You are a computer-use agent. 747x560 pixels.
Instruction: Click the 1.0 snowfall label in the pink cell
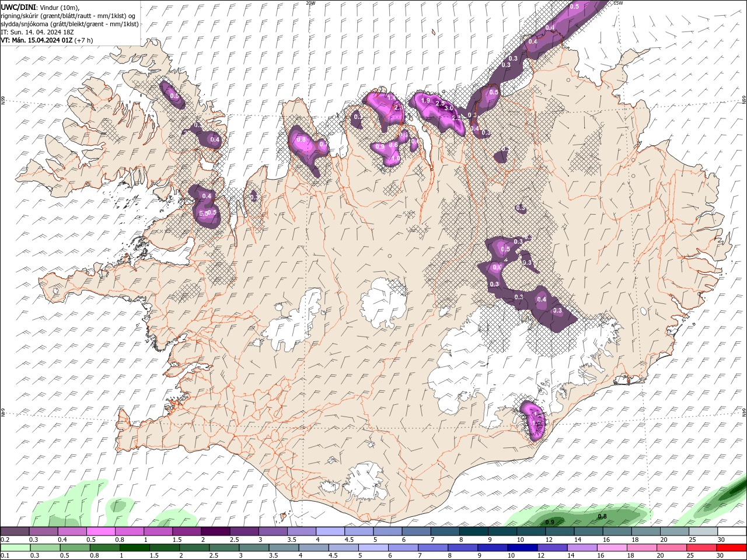(x=395, y=158)
